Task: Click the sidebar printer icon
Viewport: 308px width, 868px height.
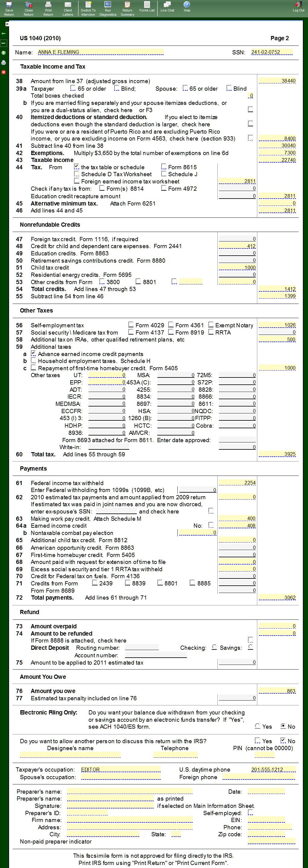Action: (x=4, y=63)
